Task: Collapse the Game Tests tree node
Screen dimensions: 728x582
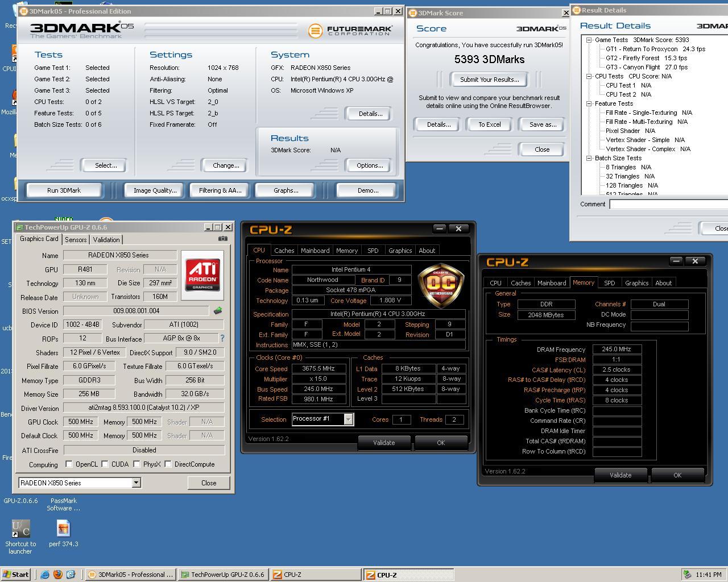Action: 589,40
